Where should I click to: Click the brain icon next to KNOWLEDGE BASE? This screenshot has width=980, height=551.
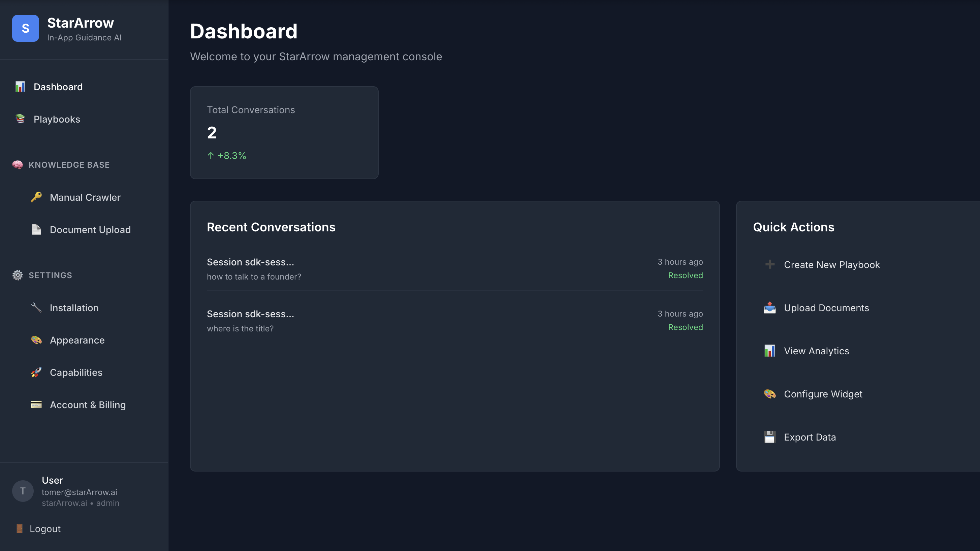tap(17, 165)
